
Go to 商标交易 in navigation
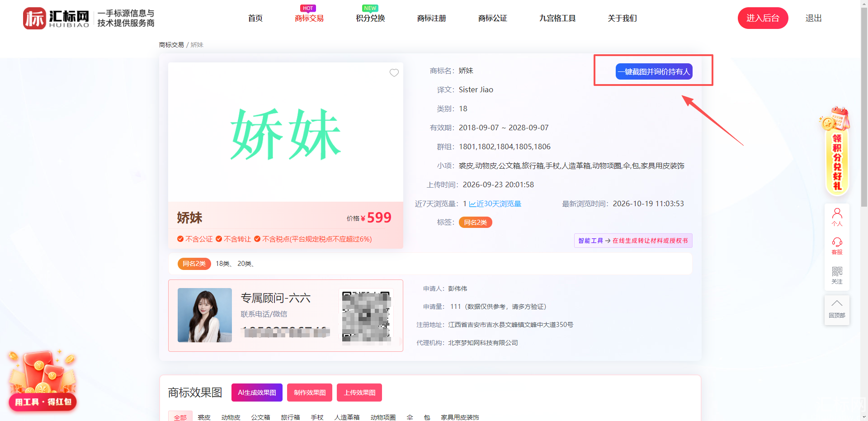pos(309,18)
